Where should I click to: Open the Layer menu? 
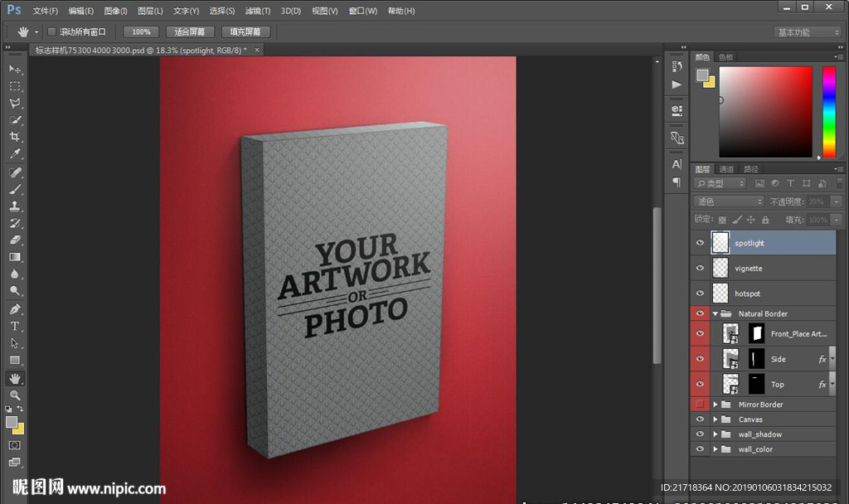click(x=151, y=11)
